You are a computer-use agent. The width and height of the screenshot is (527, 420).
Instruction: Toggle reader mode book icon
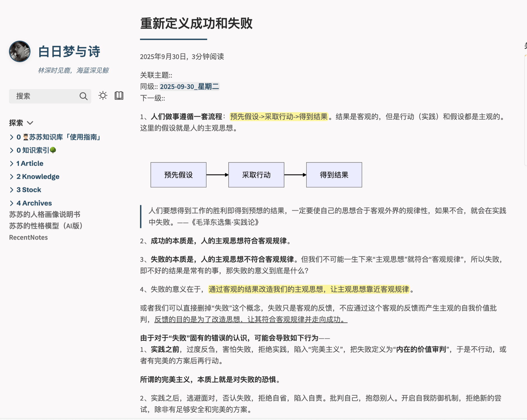[119, 96]
